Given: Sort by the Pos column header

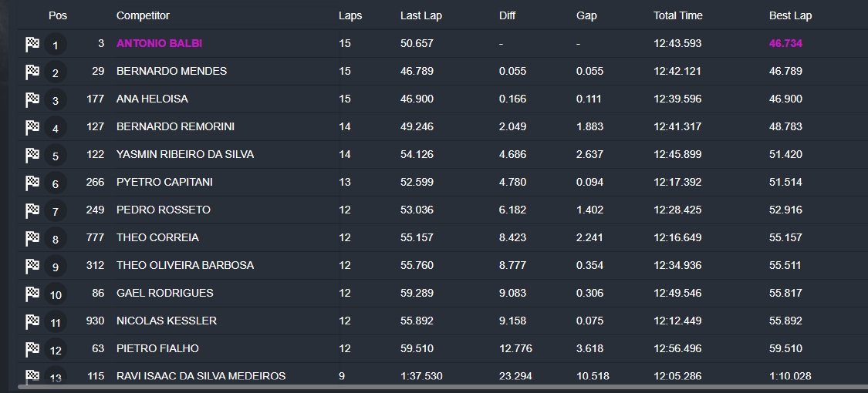Looking at the screenshot, I should point(58,15).
